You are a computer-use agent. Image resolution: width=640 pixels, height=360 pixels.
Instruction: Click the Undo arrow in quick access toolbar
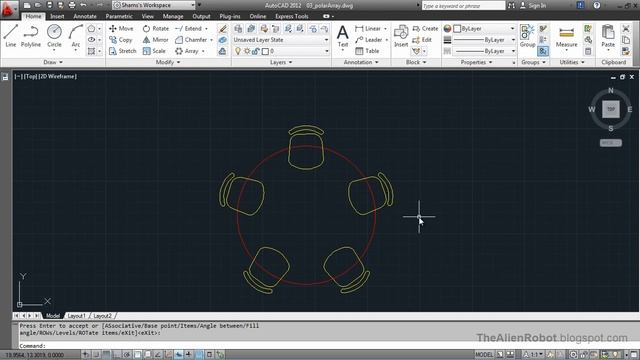(x=84, y=5)
